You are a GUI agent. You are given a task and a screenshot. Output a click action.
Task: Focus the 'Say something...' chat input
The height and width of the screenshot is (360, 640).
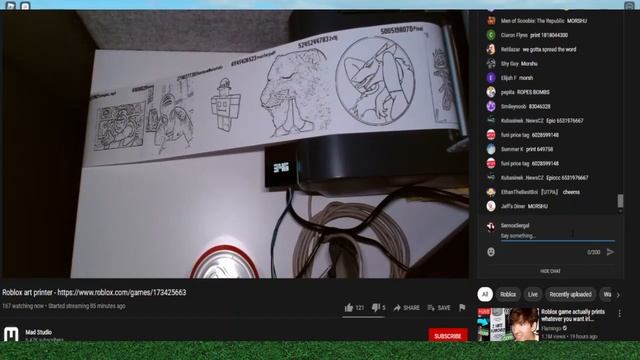(x=558, y=236)
